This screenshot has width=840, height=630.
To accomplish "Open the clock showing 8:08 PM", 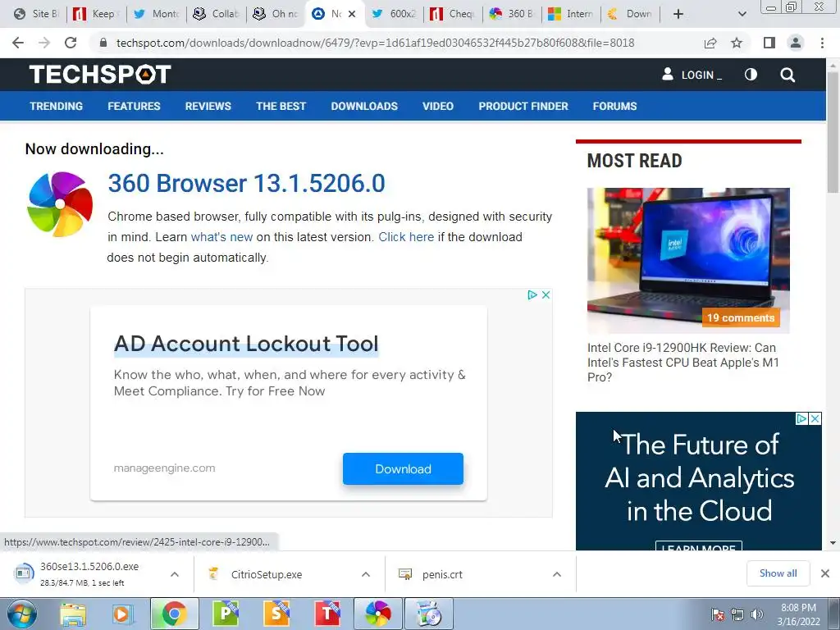I will pos(798,614).
